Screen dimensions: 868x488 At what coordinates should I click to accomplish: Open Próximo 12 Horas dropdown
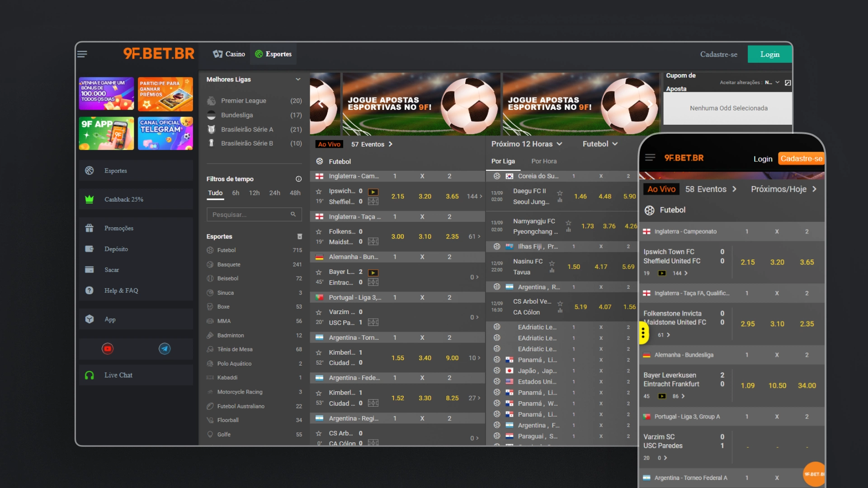pos(527,144)
